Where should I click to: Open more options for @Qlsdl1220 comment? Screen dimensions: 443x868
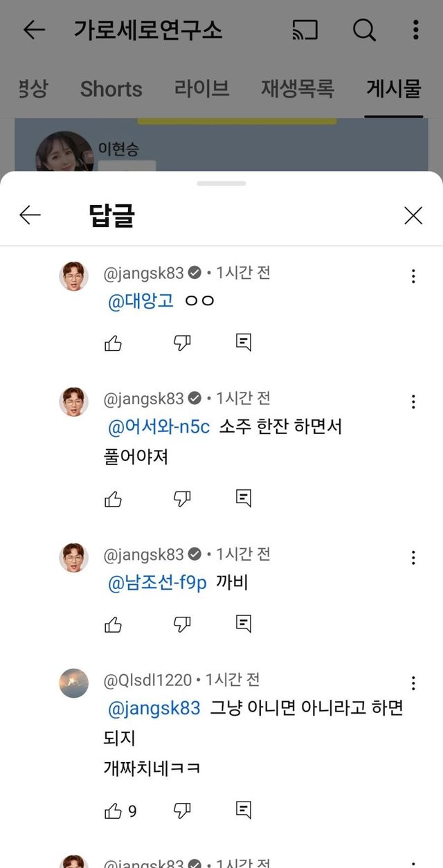413,683
